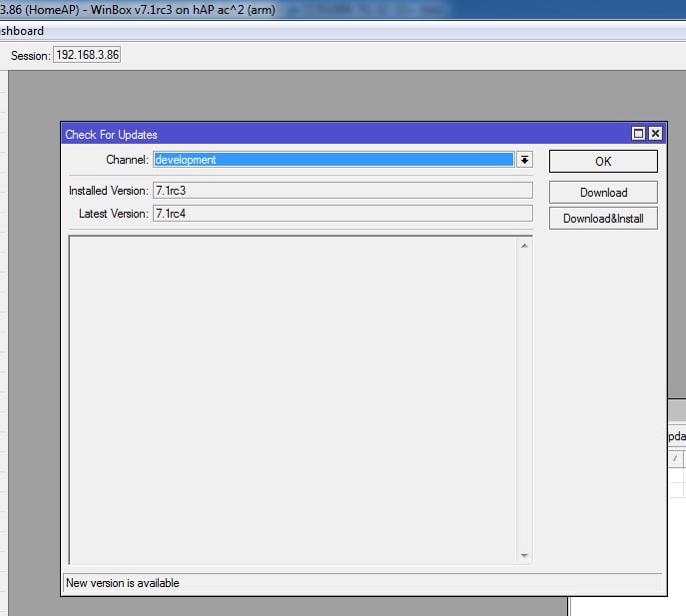The height and width of the screenshot is (616, 686).
Task: Open the Dashboard menu
Action: tap(22, 31)
